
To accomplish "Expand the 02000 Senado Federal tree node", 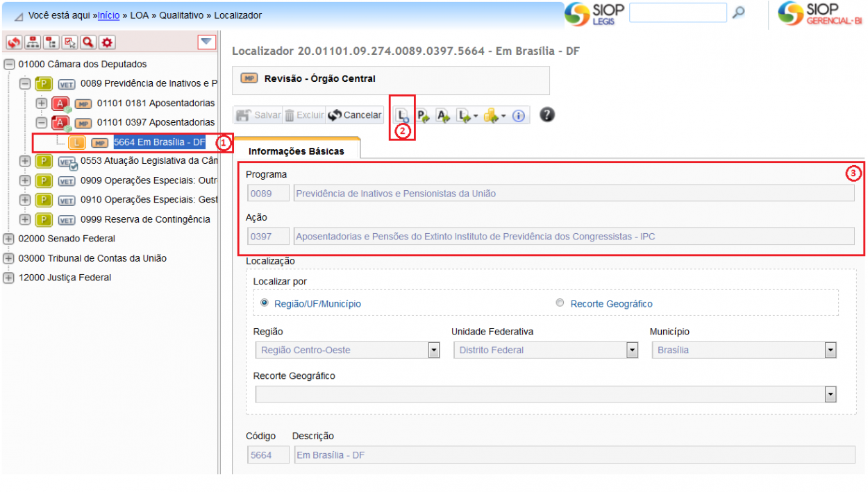I will 9,239.
